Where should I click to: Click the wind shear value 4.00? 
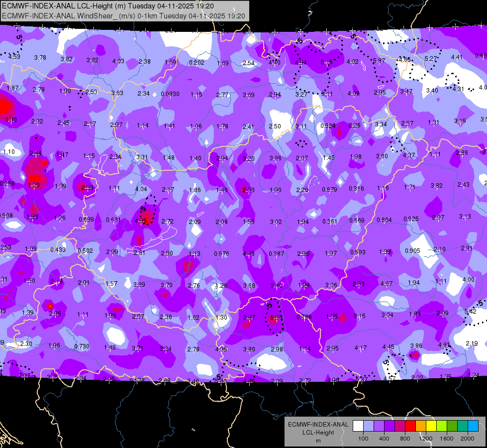pos(469,279)
